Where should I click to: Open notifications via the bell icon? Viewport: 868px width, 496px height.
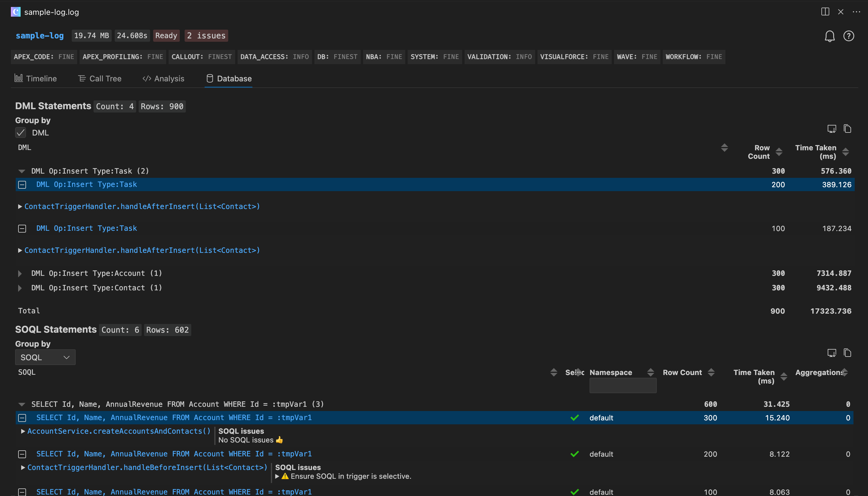pos(830,36)
